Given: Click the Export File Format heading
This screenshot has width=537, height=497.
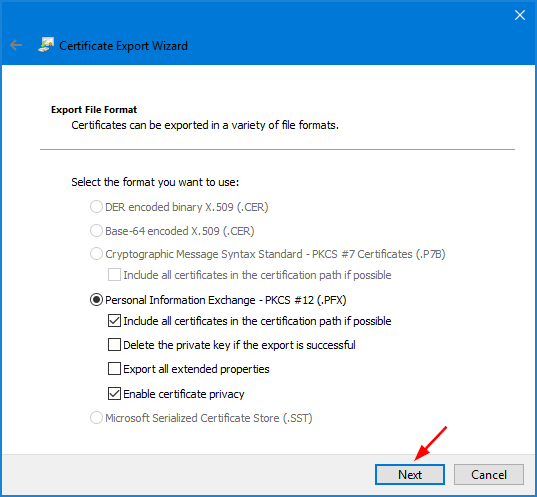Looking at the screenshot, I should pyautogui.click(x=94, y=110).
